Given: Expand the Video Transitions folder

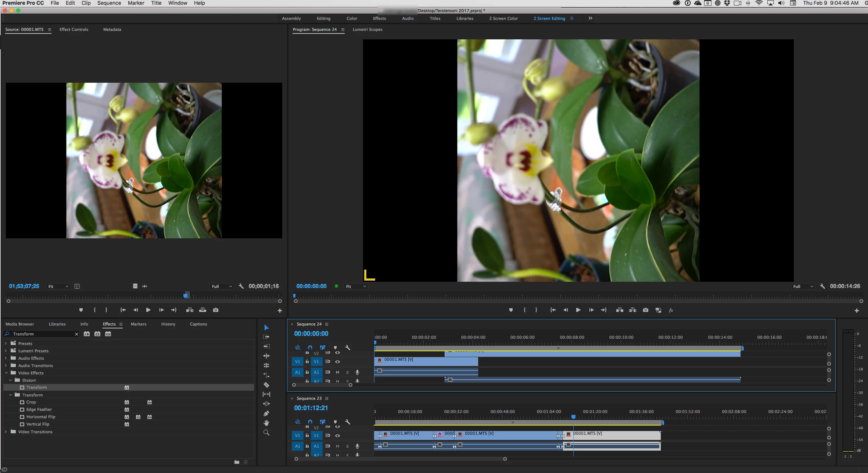Looking at the screenshot, I should pos(6,432).
